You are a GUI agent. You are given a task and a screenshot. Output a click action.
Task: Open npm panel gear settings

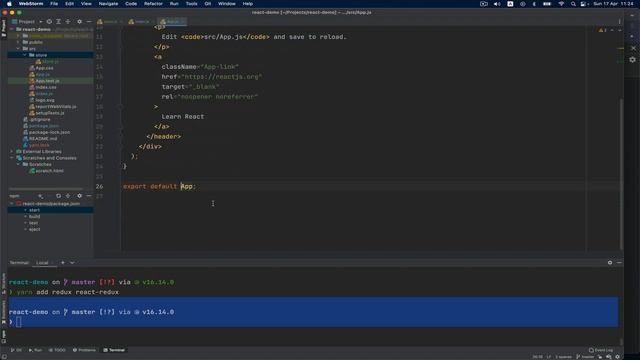point(79,196)
